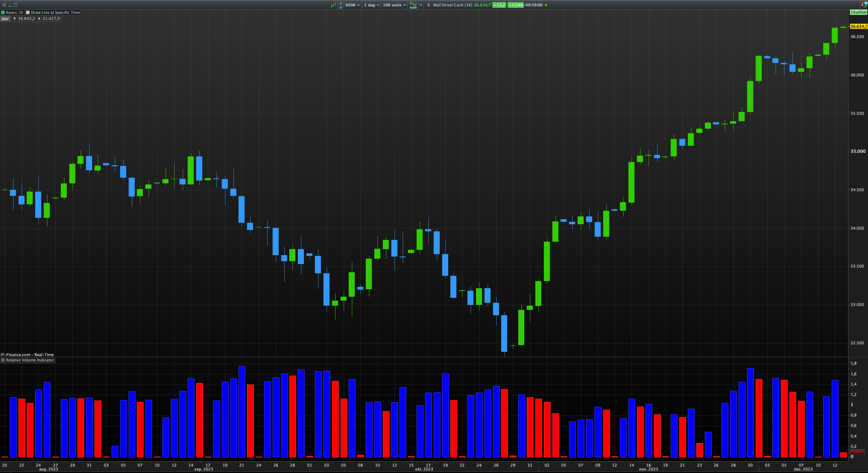Viewport: 868px width, 473px height.
Task: Toggle the Draw Line at Specific Time box
Action: pyautogui.click(x=28, y=12)
